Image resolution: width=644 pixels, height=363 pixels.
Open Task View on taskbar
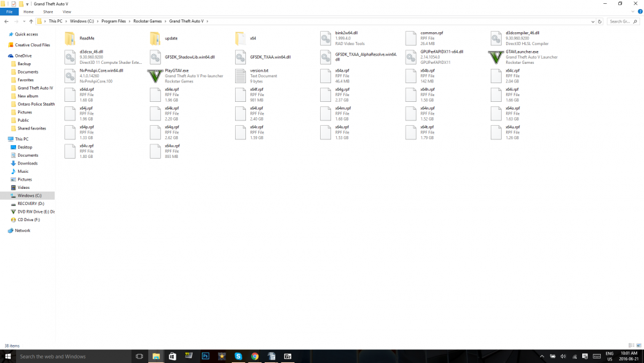pos(139,357)
